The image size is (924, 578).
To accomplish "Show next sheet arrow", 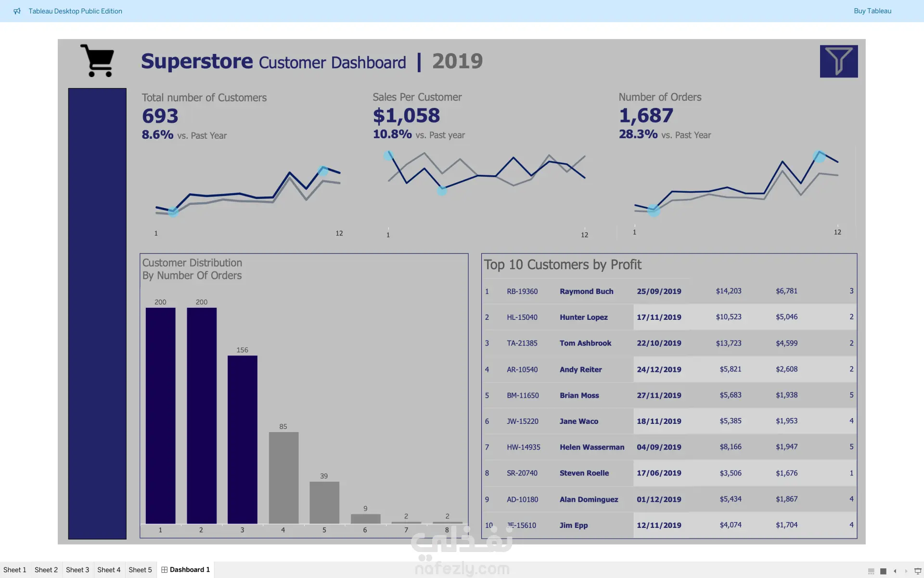I will point(906,571).
